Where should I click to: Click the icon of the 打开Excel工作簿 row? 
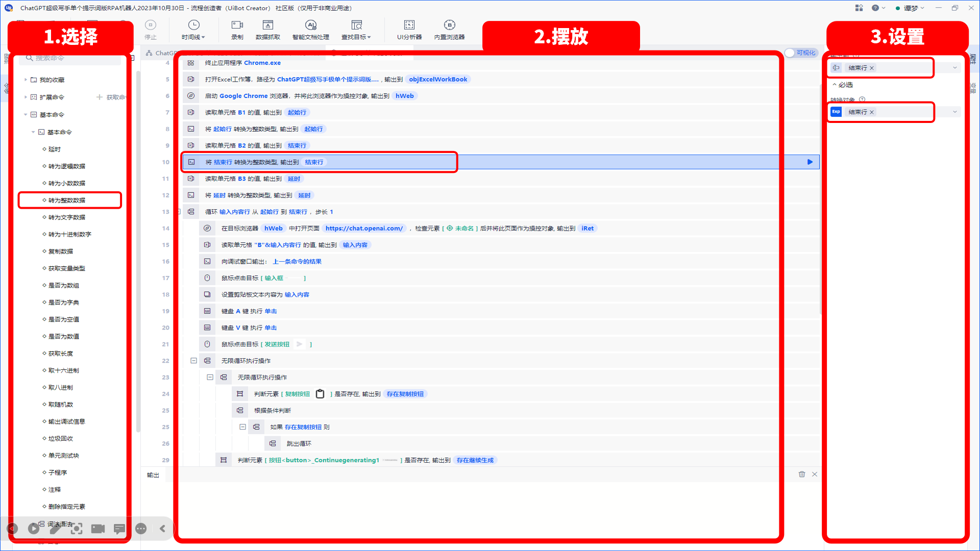191,80
